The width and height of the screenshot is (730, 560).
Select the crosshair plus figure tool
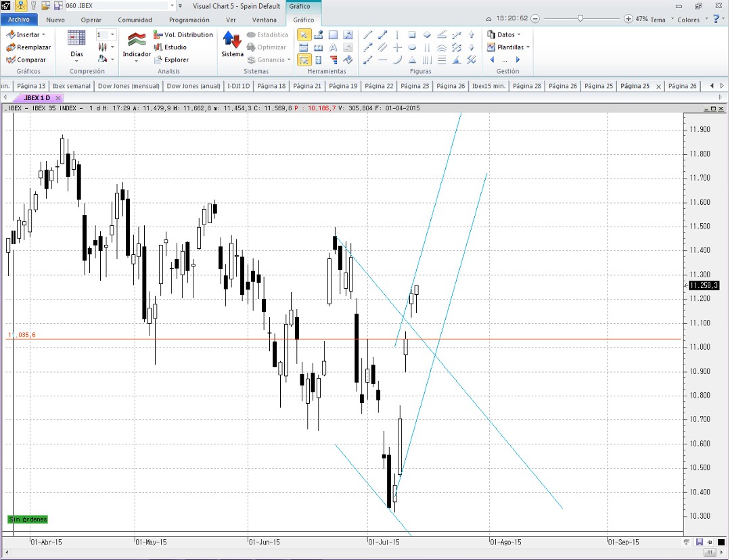(397, 47)
